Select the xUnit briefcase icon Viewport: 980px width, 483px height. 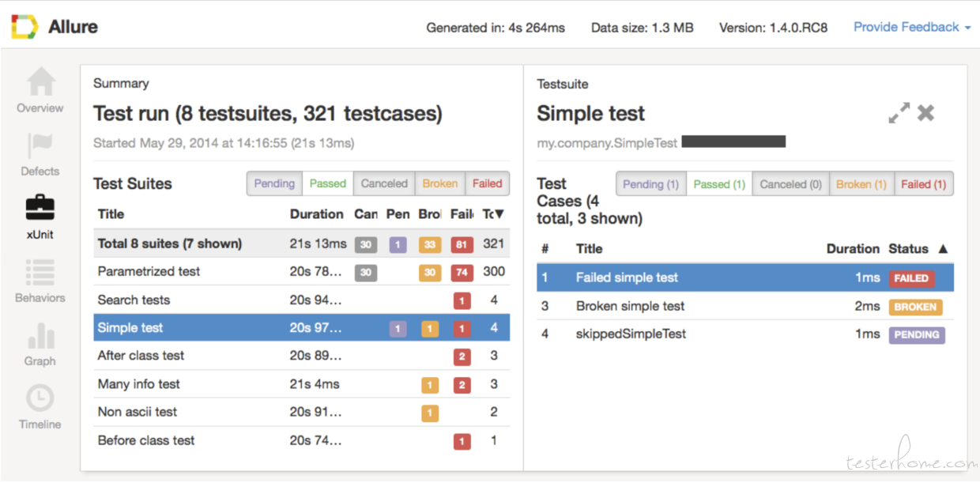point(40,209)
